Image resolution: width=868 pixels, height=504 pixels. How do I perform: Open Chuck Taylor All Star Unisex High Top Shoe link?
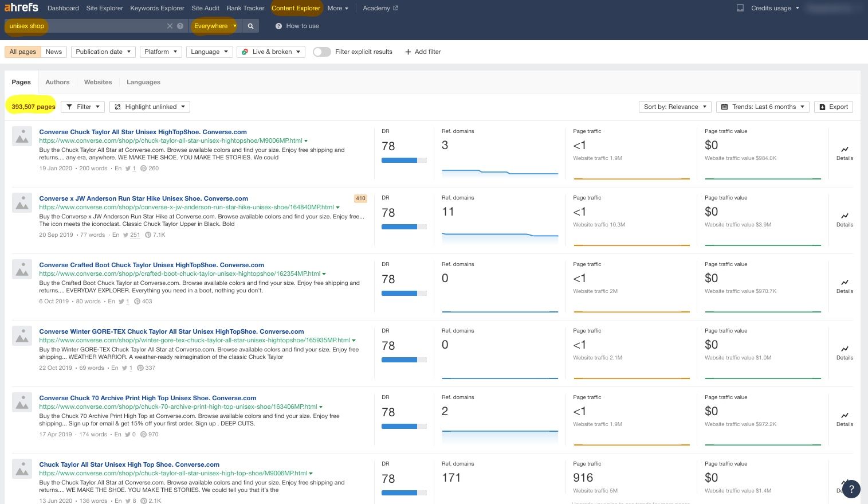pos(129,464)
